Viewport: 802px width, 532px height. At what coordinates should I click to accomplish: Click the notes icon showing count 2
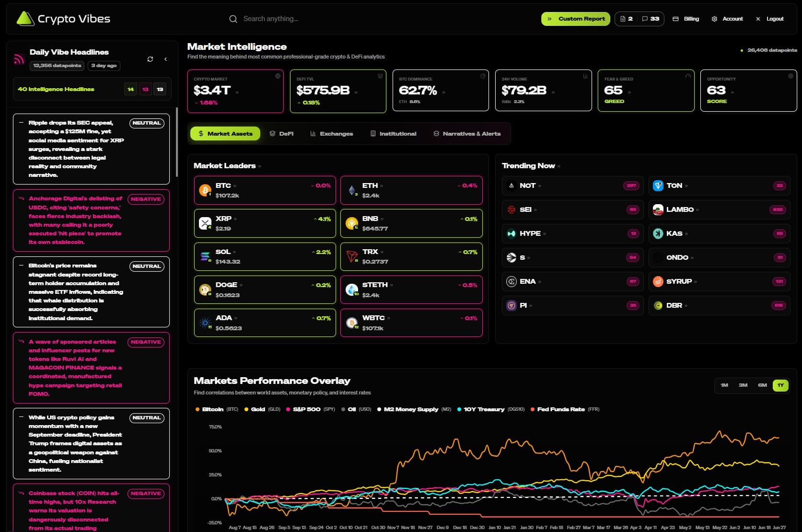coord(626,19)
